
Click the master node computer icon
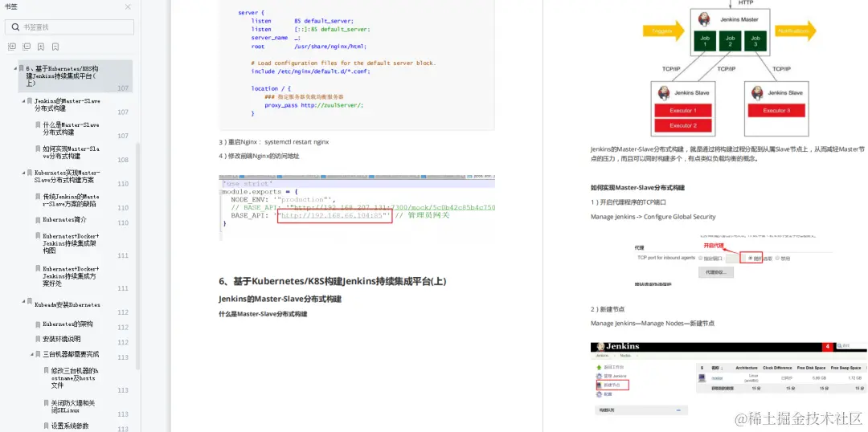[702, 378]
